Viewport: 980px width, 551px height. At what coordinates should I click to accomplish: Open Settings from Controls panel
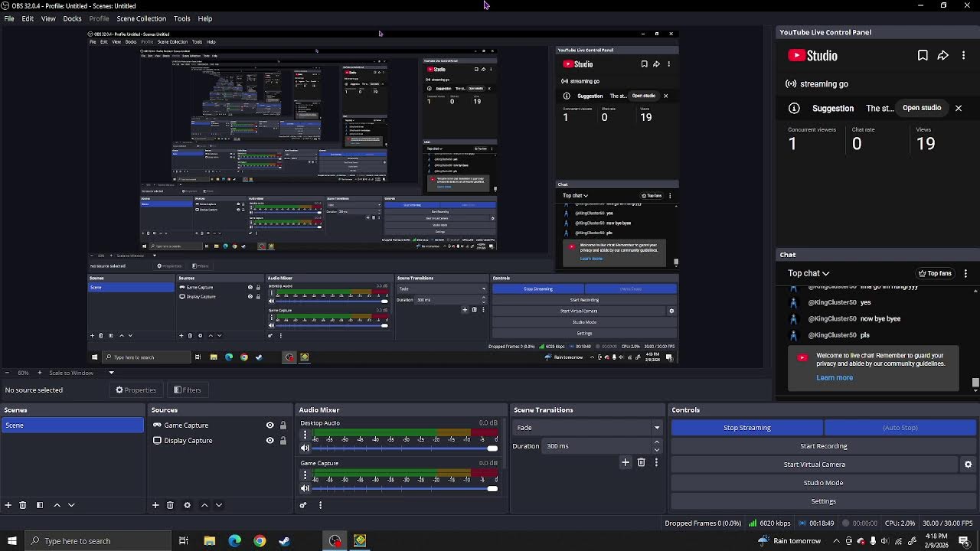coord(824,501)
